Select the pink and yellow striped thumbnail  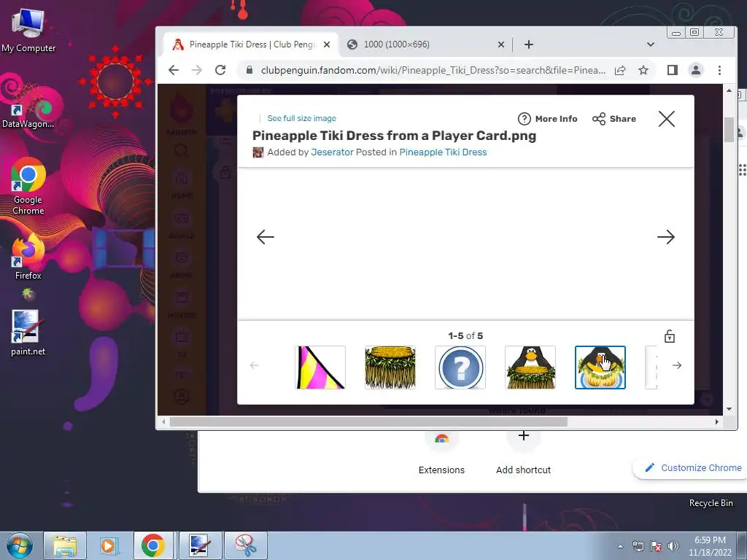pyautogui.click(x=320, y=367)
